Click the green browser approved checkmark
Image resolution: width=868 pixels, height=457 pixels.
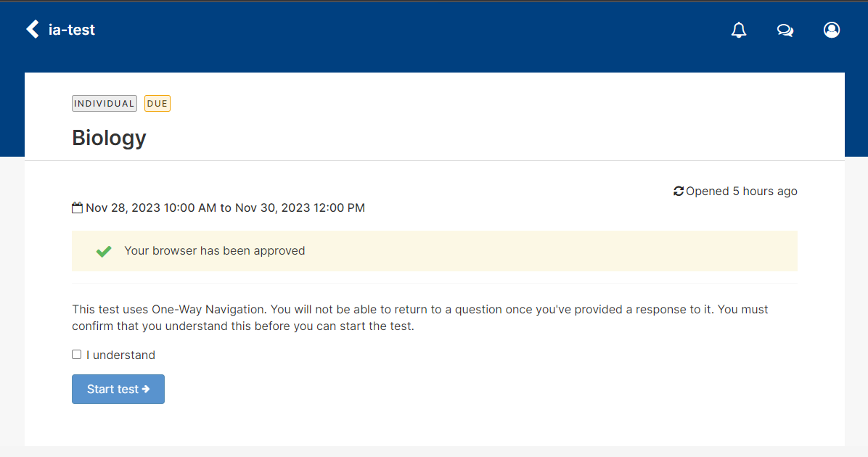[x=104, y=251]
